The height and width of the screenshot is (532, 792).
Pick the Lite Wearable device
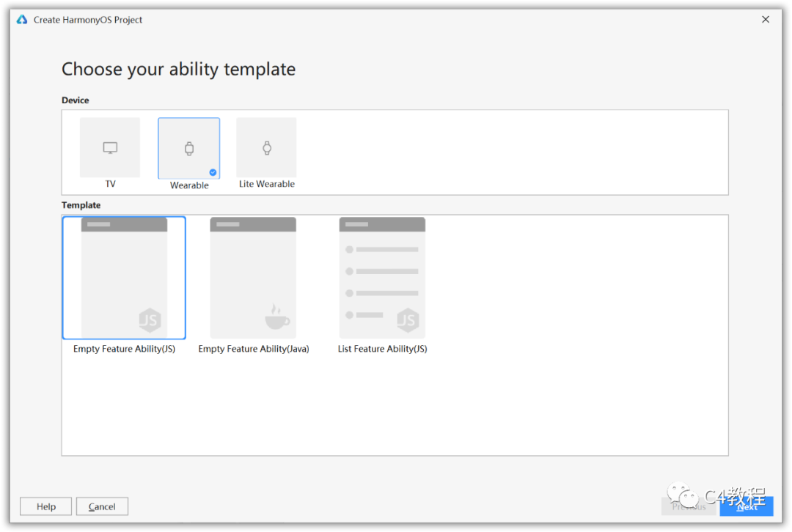[267, 147]
